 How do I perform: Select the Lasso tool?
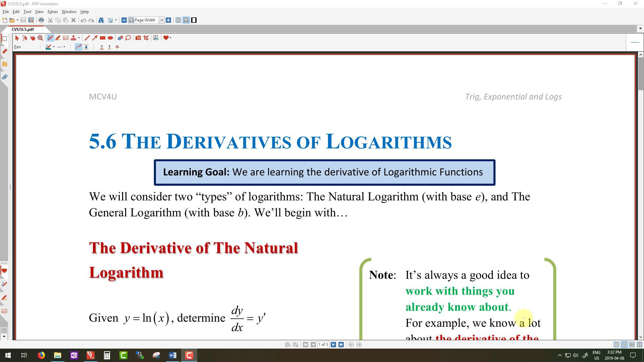click(x=128, y=38)
